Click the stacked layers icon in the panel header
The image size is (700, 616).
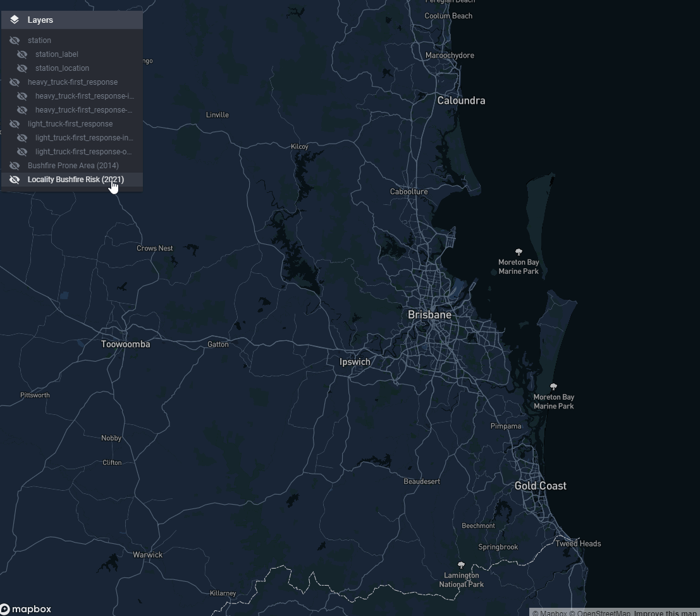[x=14, y=20]
